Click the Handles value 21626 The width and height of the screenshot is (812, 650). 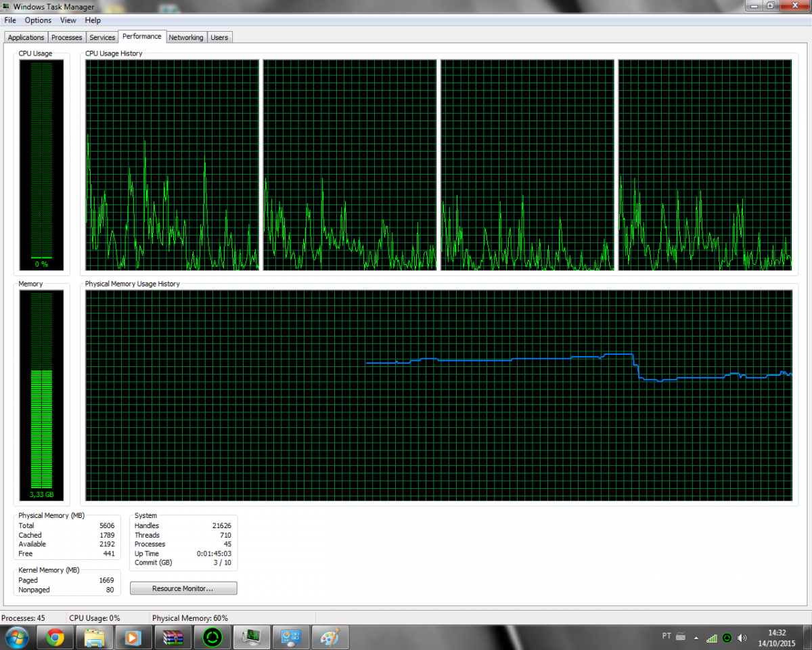[x=221, y=525]
